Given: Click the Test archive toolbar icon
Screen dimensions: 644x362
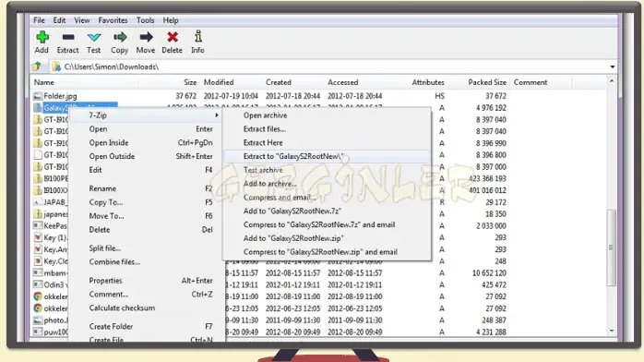Looking at the screenshot, I should pos(93,37).
